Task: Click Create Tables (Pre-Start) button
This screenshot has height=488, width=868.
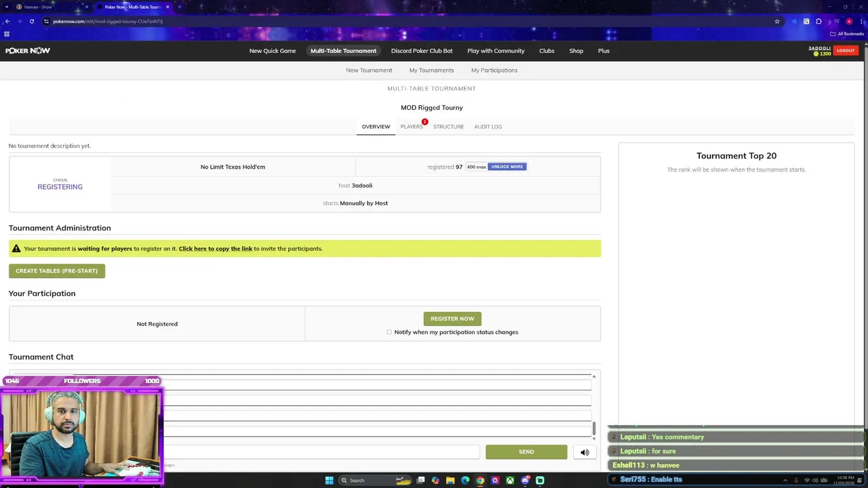Action: [x=57, y=271]
